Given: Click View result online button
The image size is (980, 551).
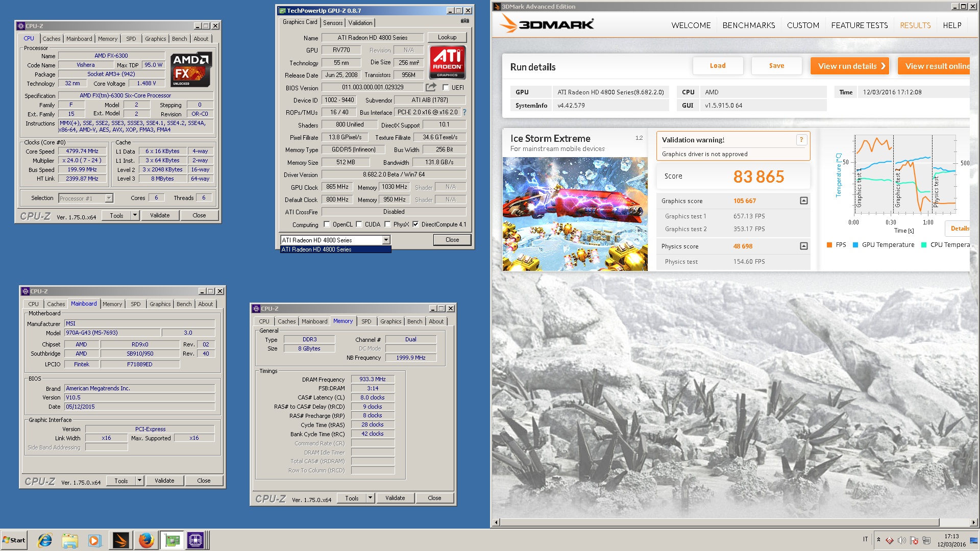Looking at the screenshot, I should click(934, 66).
